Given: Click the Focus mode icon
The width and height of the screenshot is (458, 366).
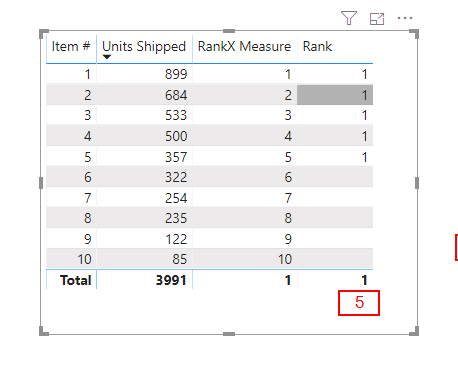Looking at the screenshot, I should (x=377, y=19).
